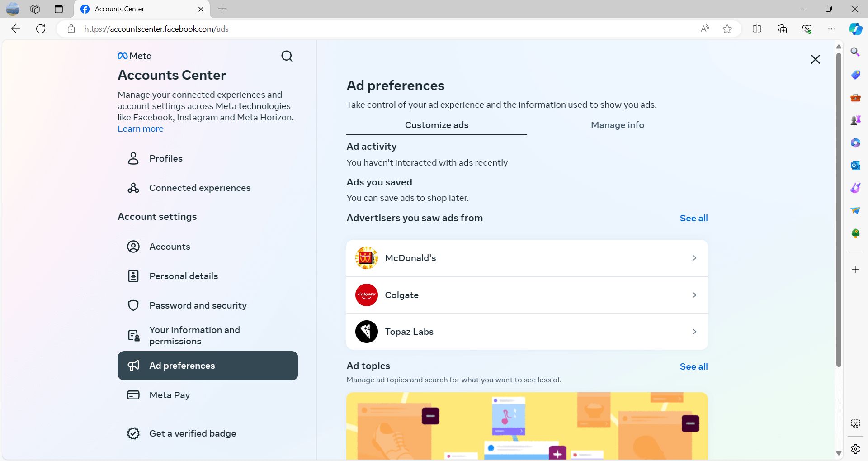Open Meta Pay settings
868x461 pixels.
click(x=208, y=395)
